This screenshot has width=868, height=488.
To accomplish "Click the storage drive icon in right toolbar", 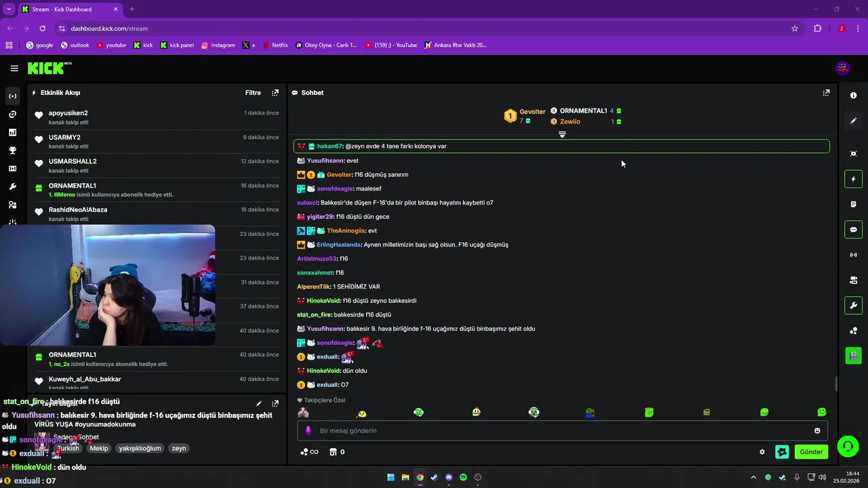I will [x=853, y=280].
